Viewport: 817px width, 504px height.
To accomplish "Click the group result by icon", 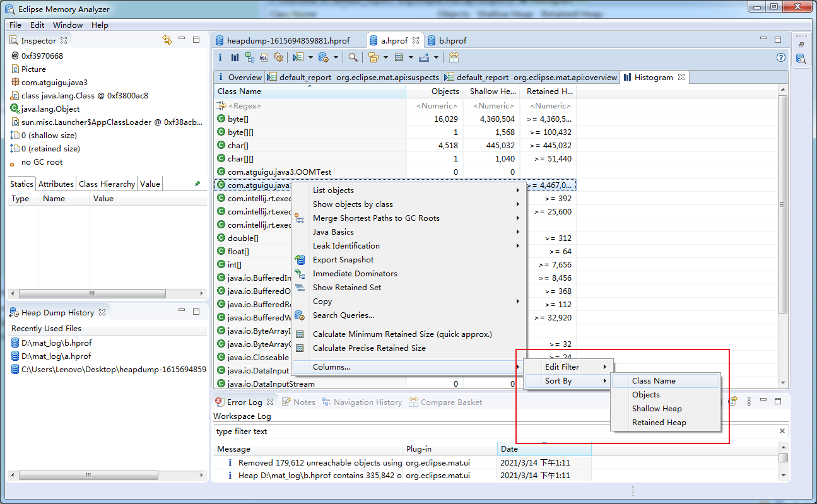I will (x=373, y=57).
